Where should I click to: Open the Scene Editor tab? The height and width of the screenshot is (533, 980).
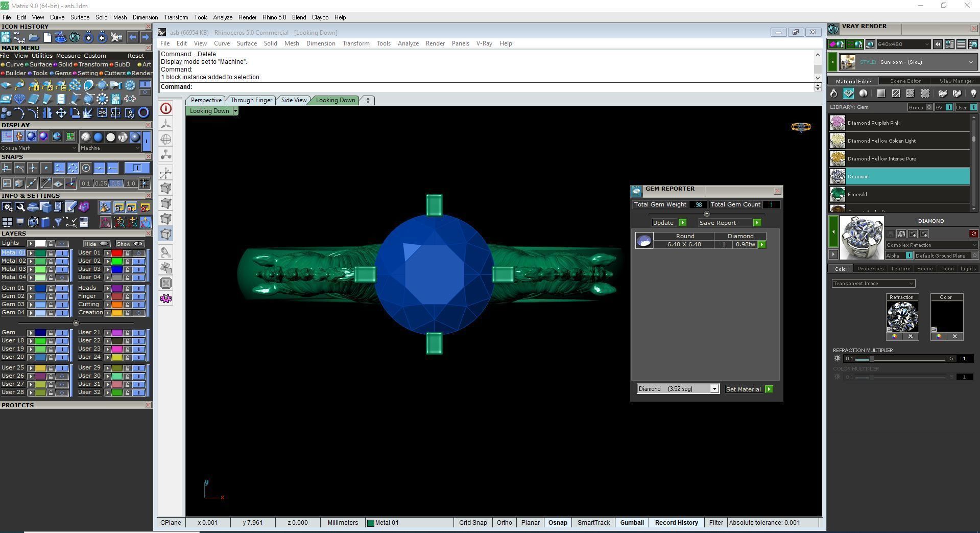point(905,81)
